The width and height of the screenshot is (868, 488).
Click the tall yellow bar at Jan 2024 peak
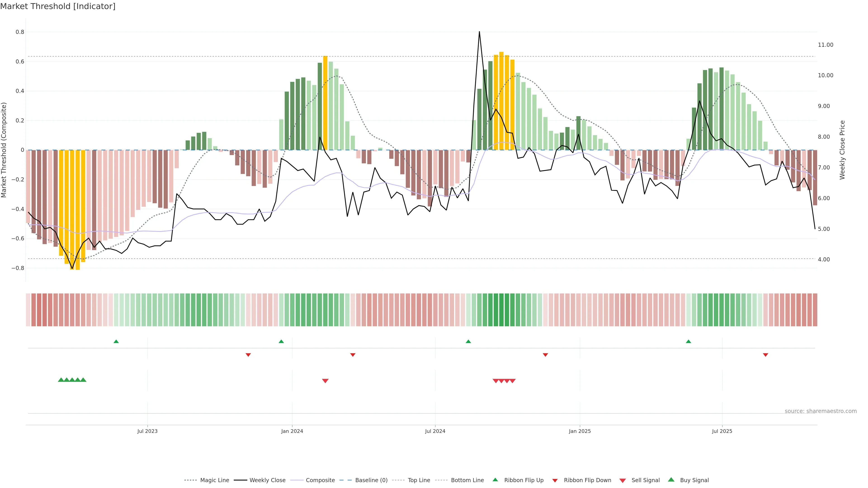(325, 103)
